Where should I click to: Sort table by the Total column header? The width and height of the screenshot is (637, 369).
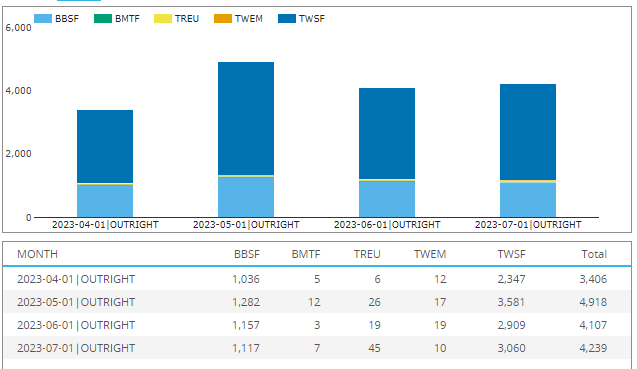point(594,254)
